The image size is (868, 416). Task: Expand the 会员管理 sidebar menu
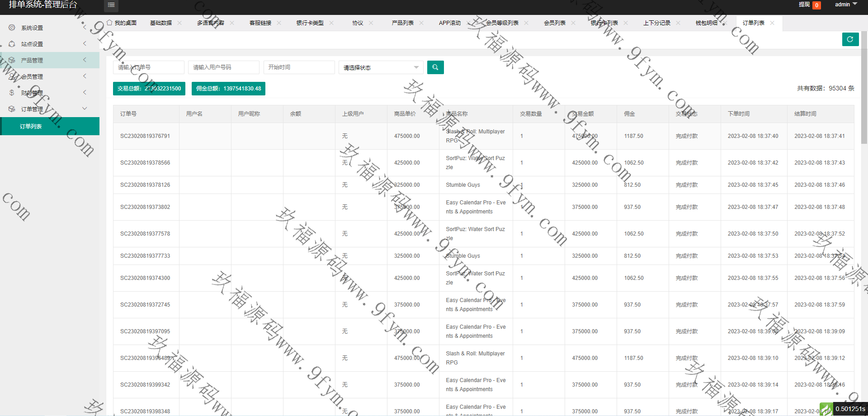pyautogui.click(x=85, y=76)
